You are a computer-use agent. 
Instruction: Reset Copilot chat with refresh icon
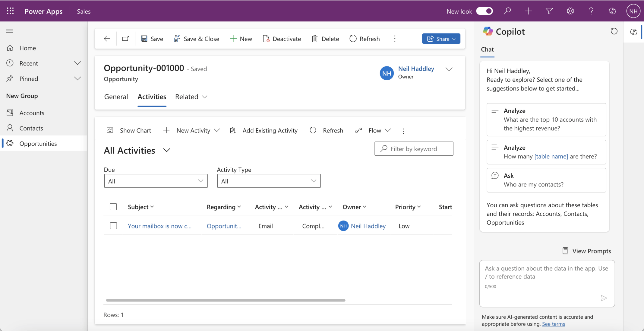click(614, 31)
